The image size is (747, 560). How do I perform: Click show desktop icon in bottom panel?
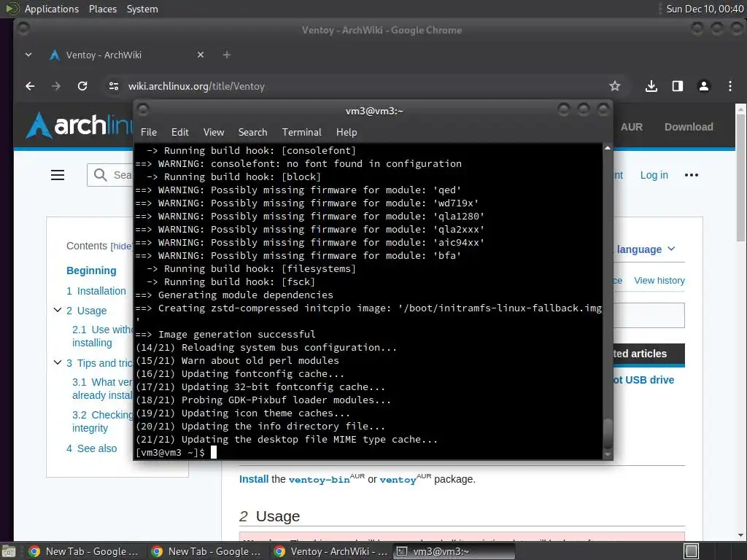[x=8, y=551]
